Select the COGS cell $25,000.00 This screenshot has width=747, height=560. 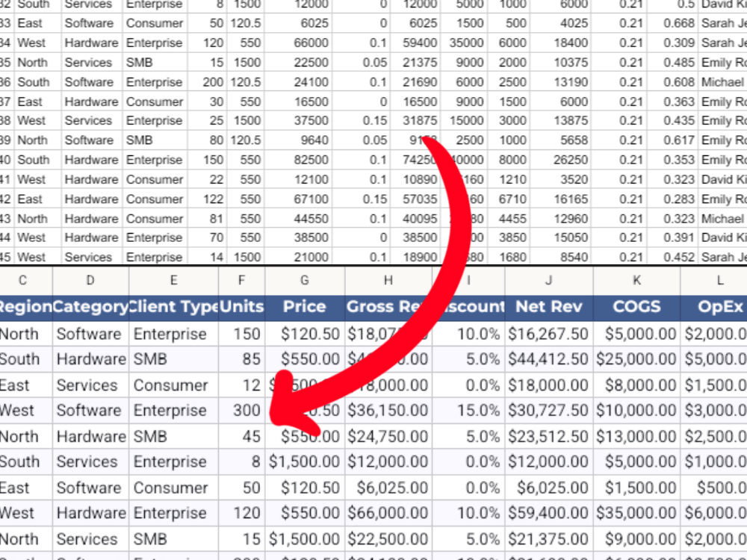point(636,359)
